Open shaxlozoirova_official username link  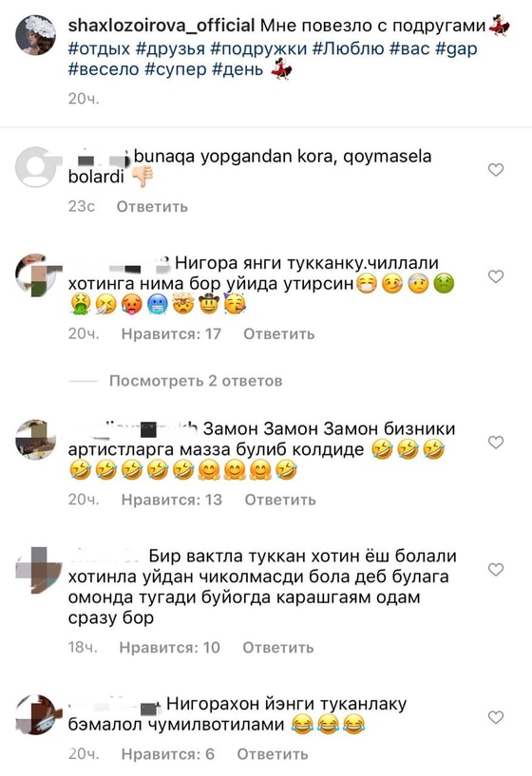pos(161,26)
